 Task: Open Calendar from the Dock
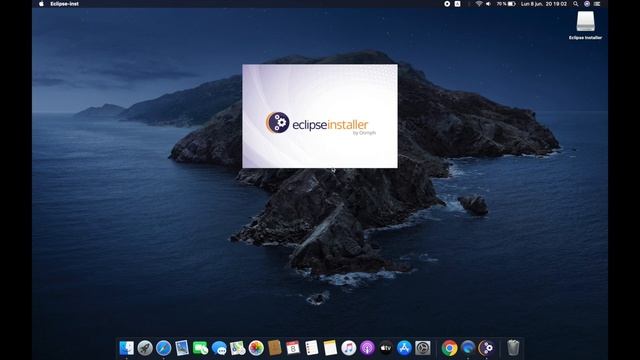[293, 348]
